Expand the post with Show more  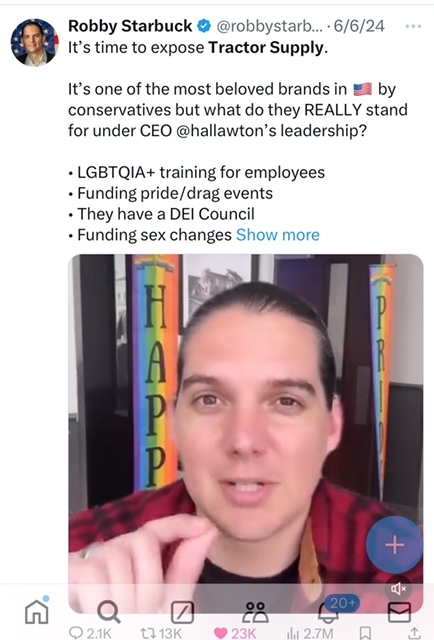click(278, 235)
